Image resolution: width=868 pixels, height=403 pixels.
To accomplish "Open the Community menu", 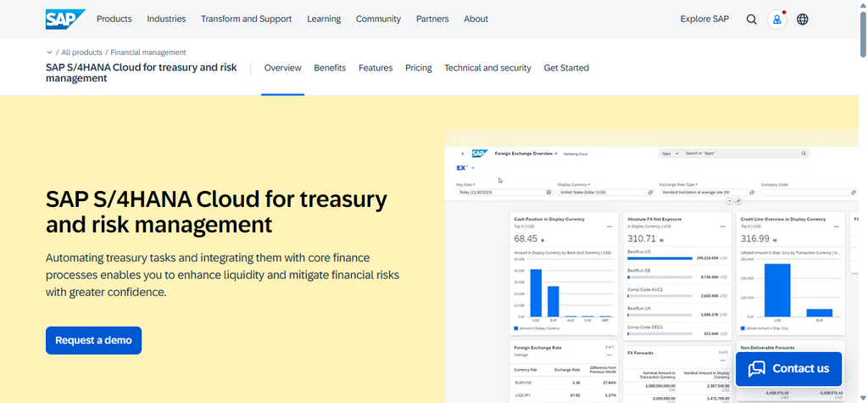I will [x=378, y=19].
